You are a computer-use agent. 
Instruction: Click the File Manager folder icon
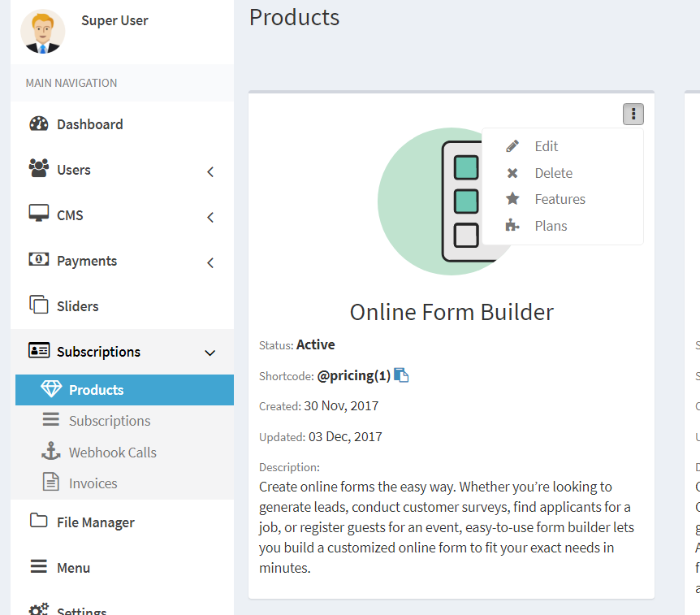(x=39, y=520)
